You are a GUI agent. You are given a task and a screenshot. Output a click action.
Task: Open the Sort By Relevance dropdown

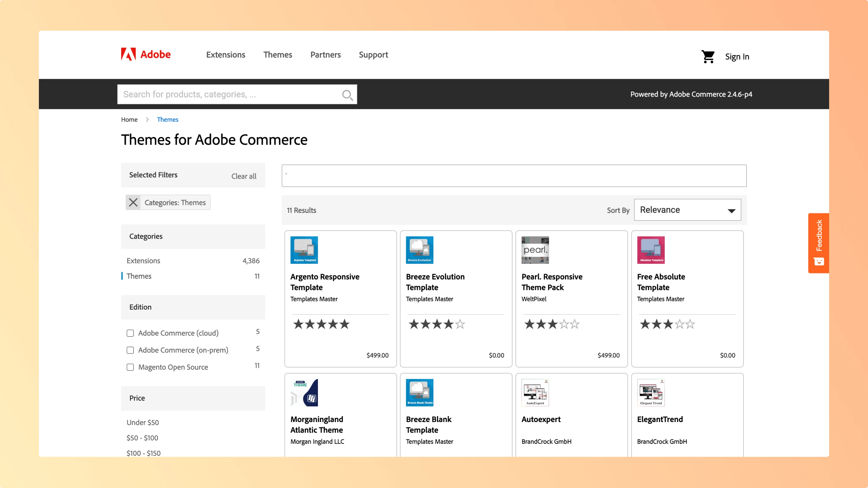coord(687,210)
